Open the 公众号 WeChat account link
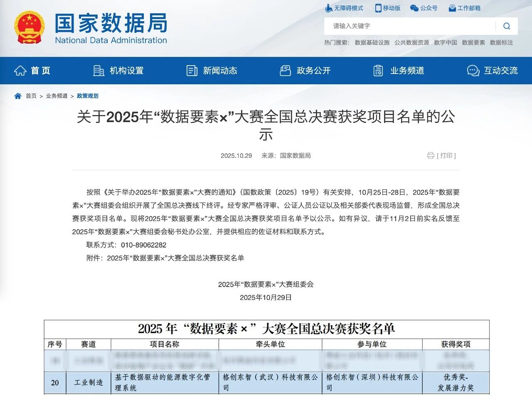 point(424,8)
